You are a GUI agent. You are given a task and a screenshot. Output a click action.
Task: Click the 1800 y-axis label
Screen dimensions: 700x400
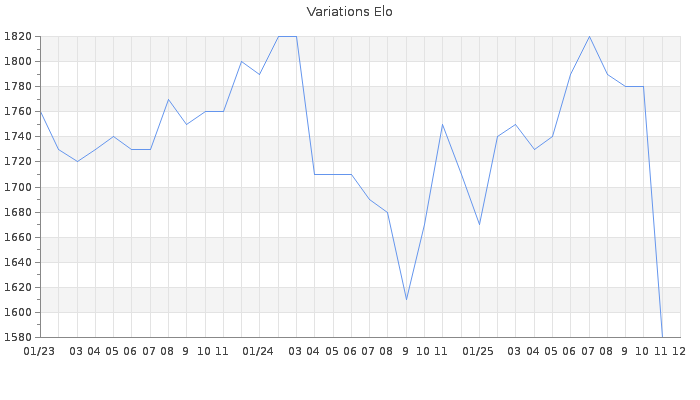click(x=19, y=62)
